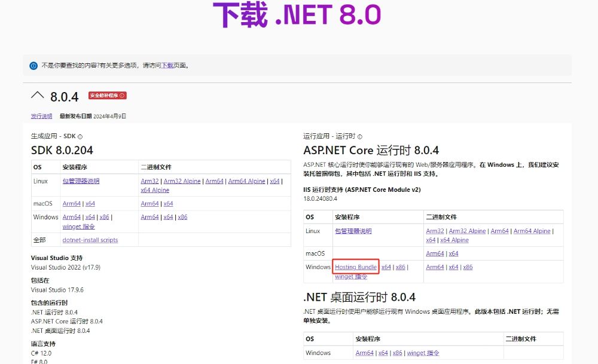The image size is (598, 364).
Task: Download SDK macOS Arm64 binary
Action: coord(149,204)
